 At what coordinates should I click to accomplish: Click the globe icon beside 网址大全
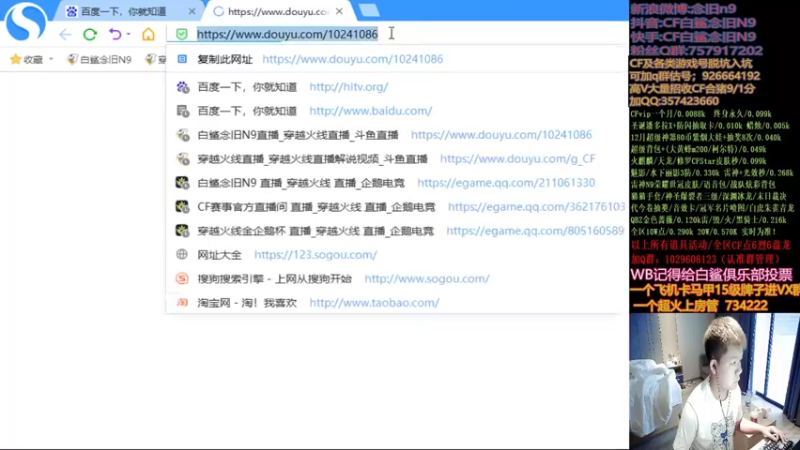point(182,254)
